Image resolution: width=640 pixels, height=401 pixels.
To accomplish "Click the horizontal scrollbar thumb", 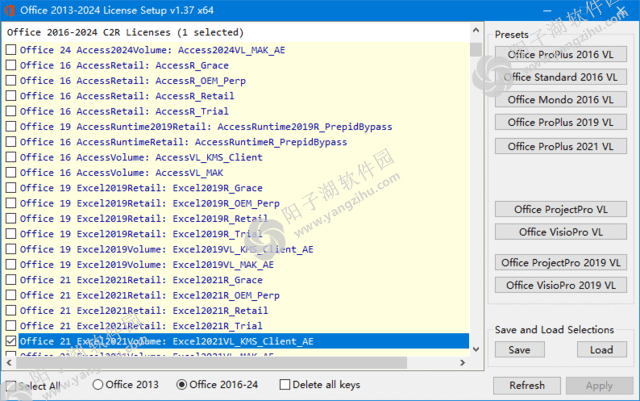I will coord(211,363).
